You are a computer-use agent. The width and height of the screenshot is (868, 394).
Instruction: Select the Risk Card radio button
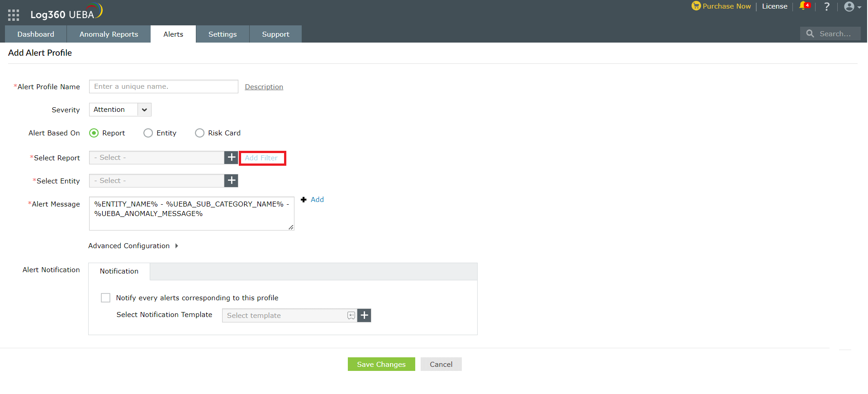(199, 133)
